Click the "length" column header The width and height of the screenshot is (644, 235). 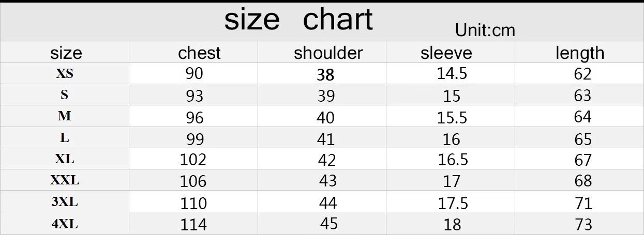click(x=580, y=53)
